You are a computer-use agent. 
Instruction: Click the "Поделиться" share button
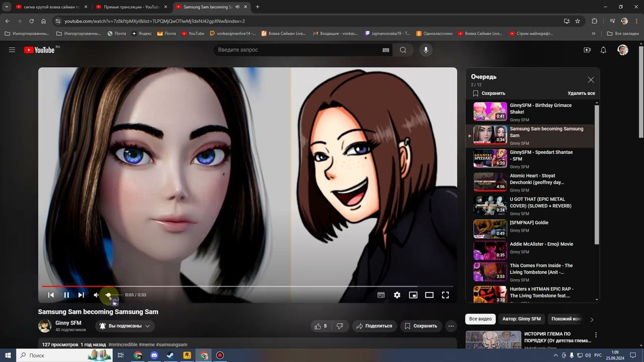pos(374,326)
